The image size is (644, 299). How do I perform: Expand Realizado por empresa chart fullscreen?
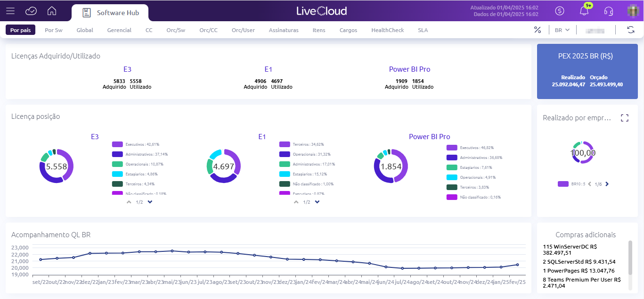click(625, 118)
